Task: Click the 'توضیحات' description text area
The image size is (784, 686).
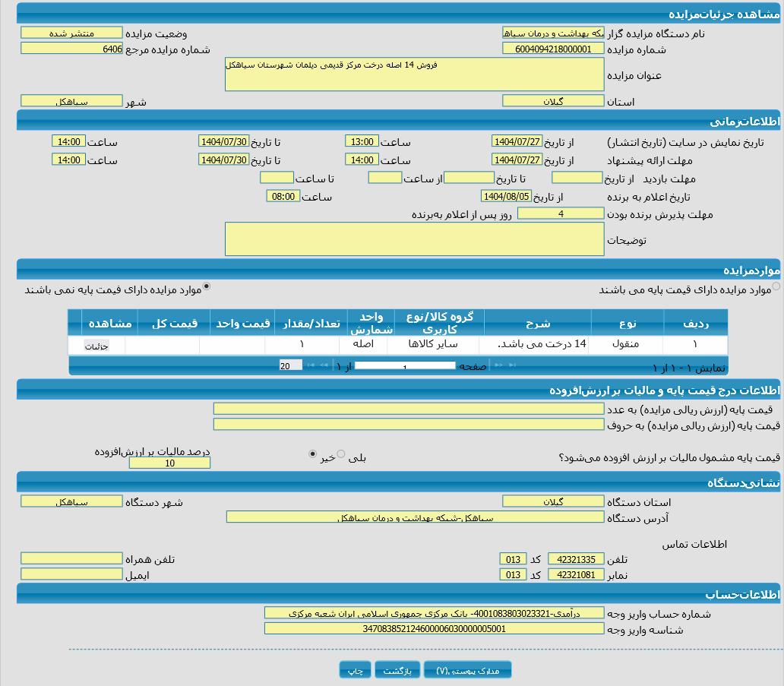Action: pos(414,239)
